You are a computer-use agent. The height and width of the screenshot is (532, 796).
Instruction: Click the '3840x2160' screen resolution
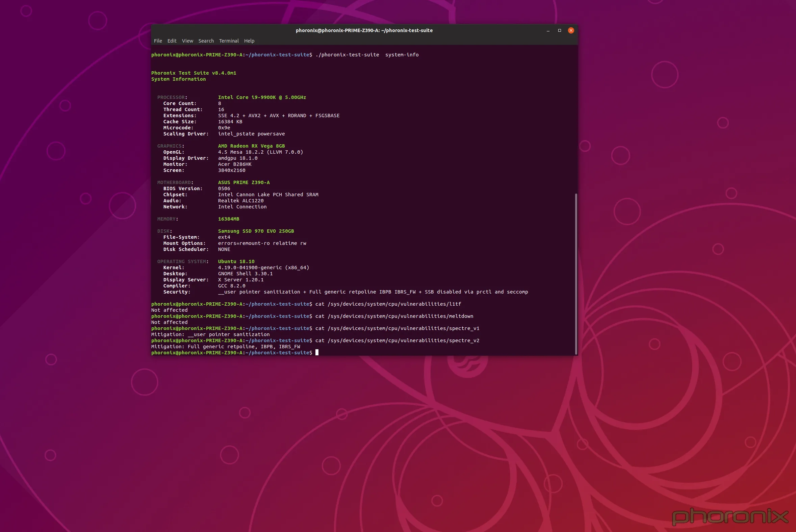point(232,170)
